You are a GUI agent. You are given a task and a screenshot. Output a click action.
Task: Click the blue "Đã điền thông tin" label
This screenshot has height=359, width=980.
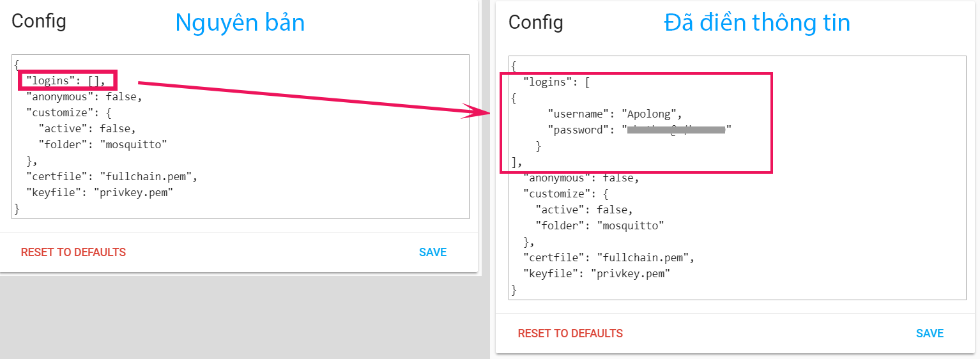pyautogui.click(x=757, y=23)
